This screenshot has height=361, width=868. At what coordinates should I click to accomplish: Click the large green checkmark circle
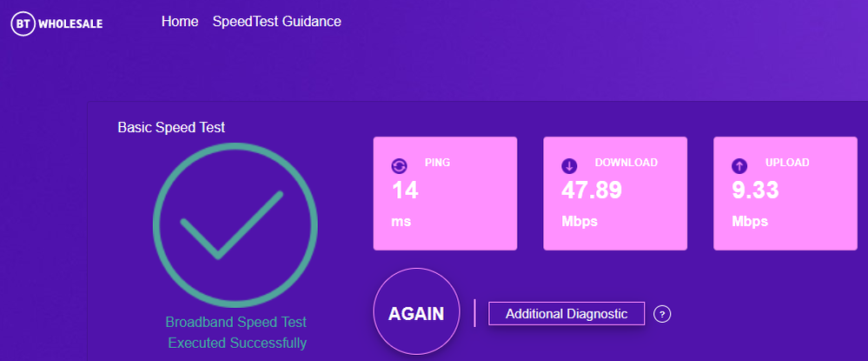[235, 224]
